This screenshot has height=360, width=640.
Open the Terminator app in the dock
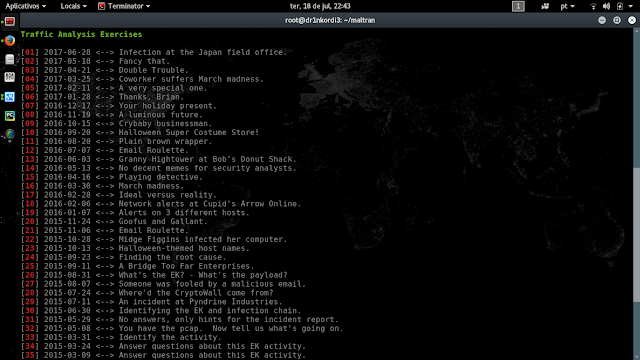[10, 22]
